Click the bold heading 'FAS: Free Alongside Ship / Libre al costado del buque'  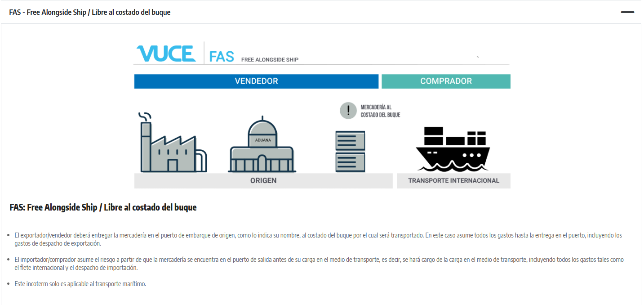103,208
